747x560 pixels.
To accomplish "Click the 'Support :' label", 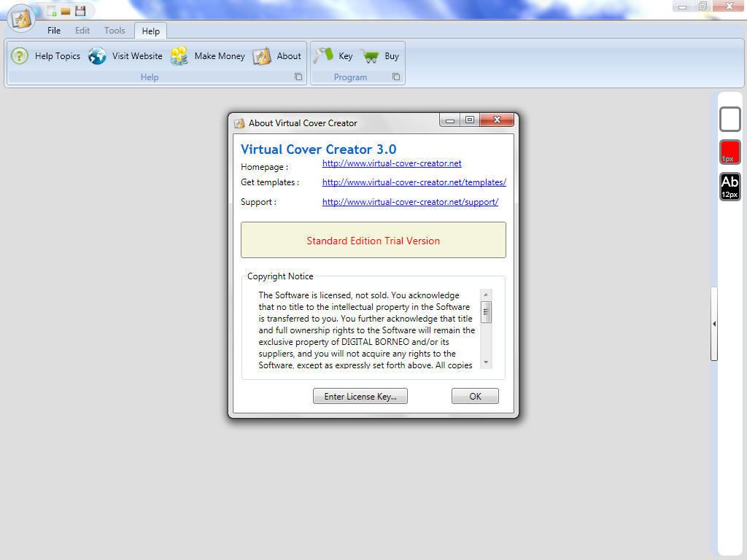I will (258, 202).
